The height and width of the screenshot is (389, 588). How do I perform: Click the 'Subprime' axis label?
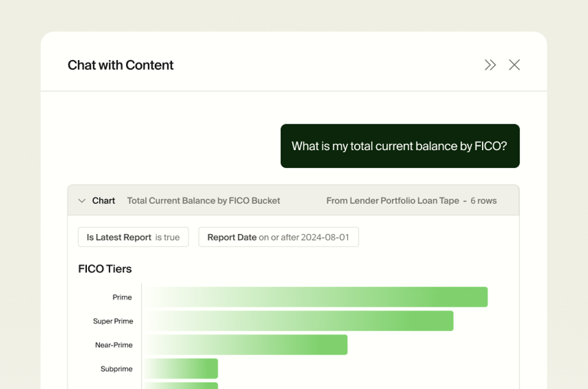tap(116, 369)
